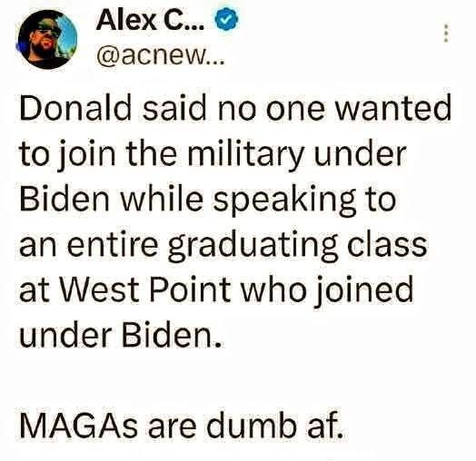Click 'West Point' in the tweet text
Screen dimensions: 476x461
(x=145, y=289)
